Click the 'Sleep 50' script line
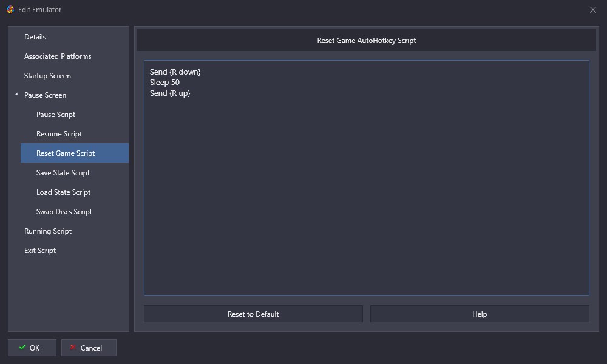 click(164, 82)
